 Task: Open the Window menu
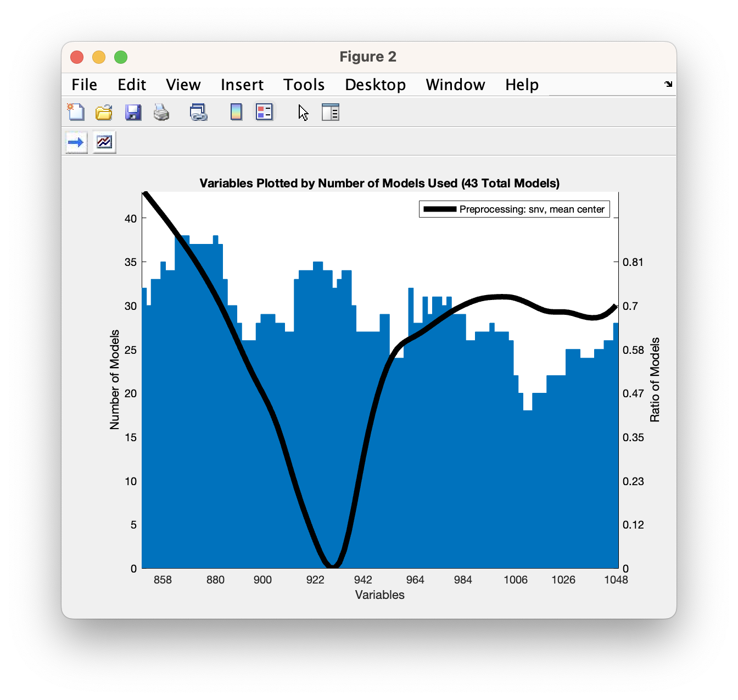pyautogui.click(x=456, y=85)
